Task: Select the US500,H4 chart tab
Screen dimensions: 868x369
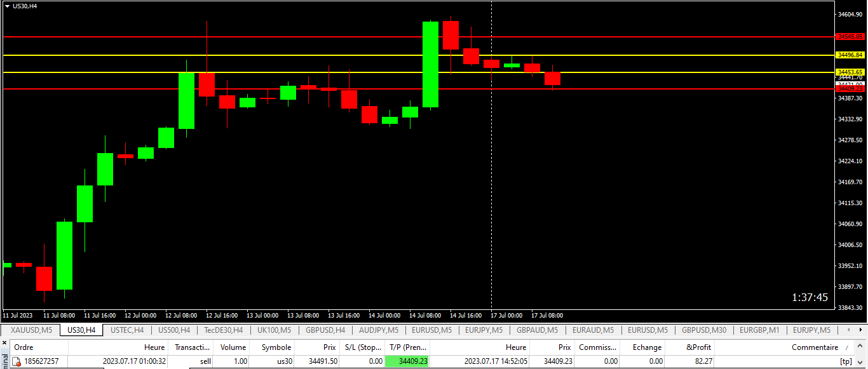Action: (173, 330)
